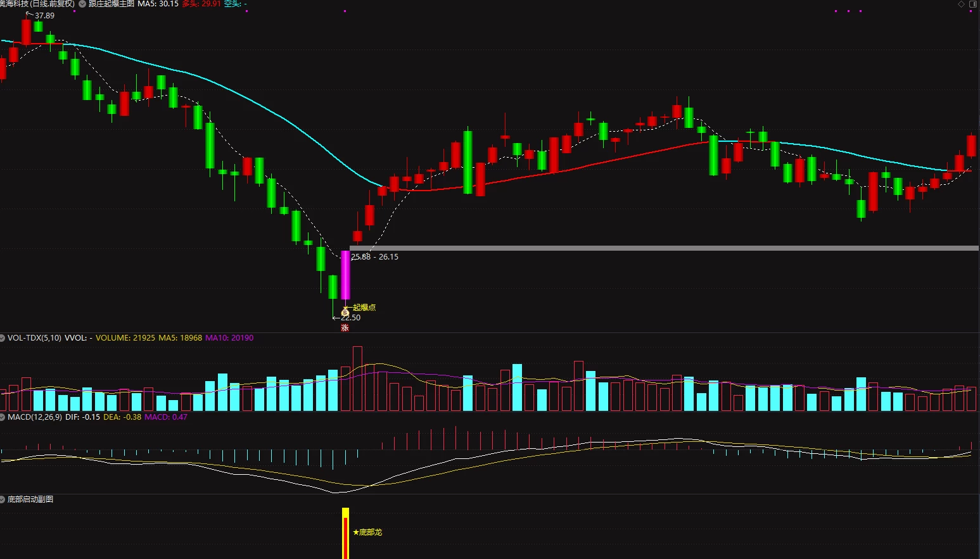Click the volume MA5: 18968 value
Viewport: 980px width, 559px height.
click(180, 338)
